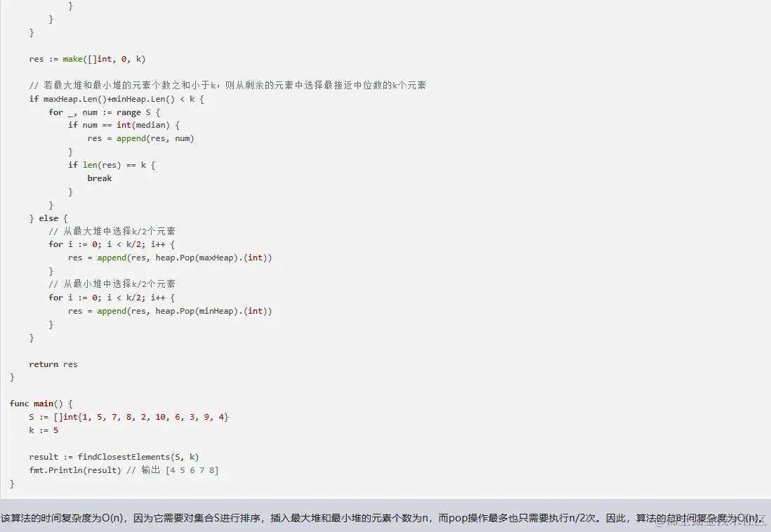Screen dimensions: 771x532
Task: Click the 'if num == int(median) {' line
Action: [124, 126]
